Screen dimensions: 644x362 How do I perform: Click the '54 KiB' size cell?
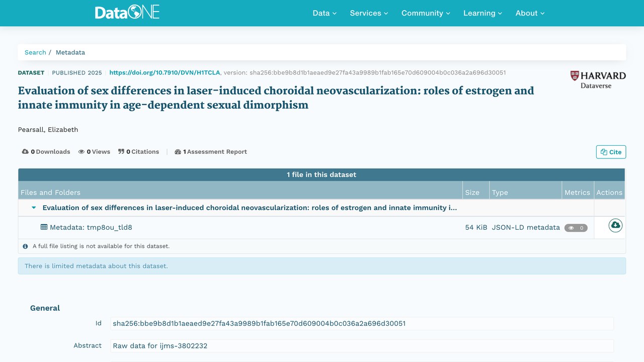pyautogui.click(x=476, y=227)
